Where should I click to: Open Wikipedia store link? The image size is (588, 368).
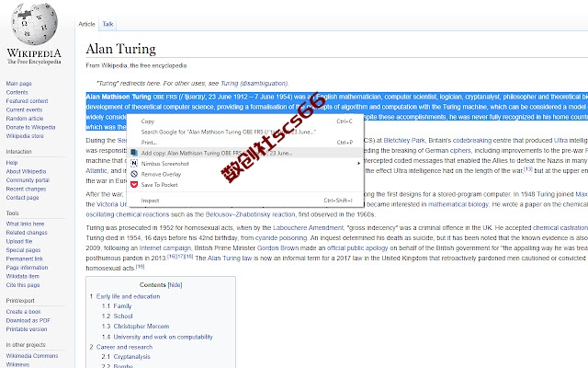25,136
